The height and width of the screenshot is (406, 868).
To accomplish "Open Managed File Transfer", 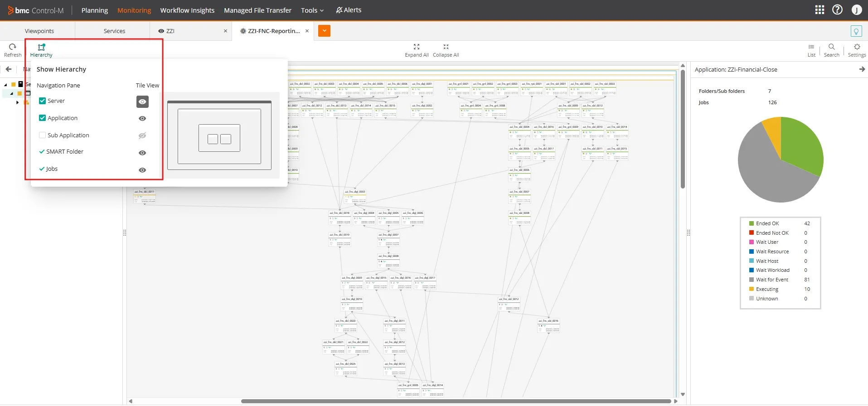I will 257,10.
